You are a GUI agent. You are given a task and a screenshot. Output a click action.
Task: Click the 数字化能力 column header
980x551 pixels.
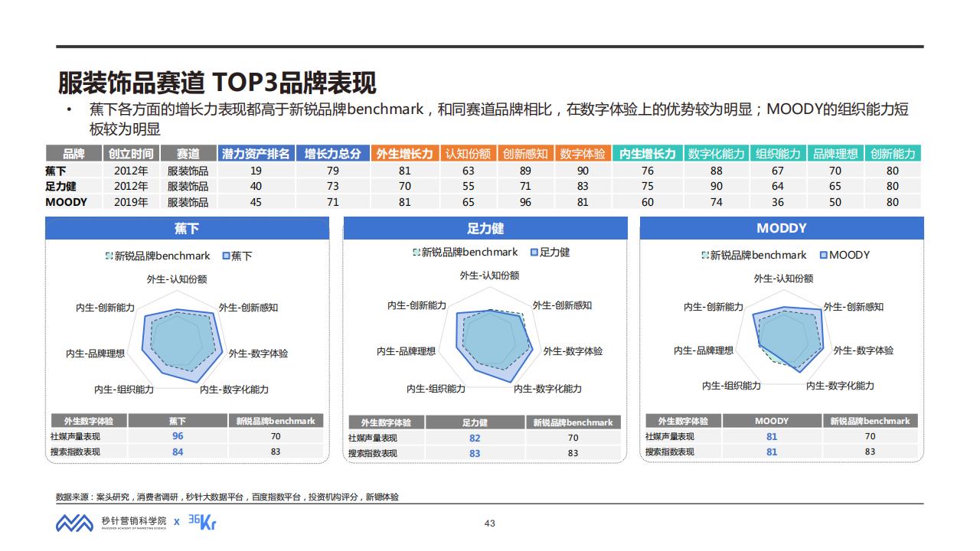716,154
